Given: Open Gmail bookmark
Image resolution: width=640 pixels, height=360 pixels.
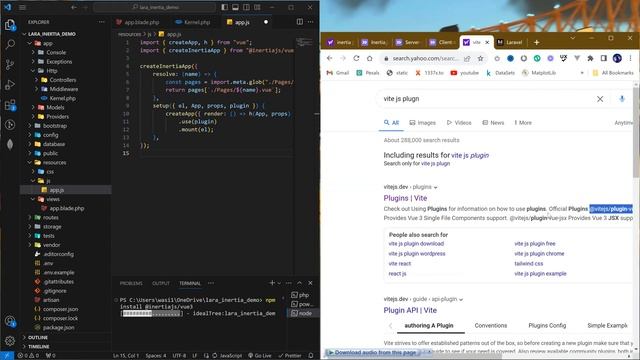Looking at the screenshot, I should point(338,73).
